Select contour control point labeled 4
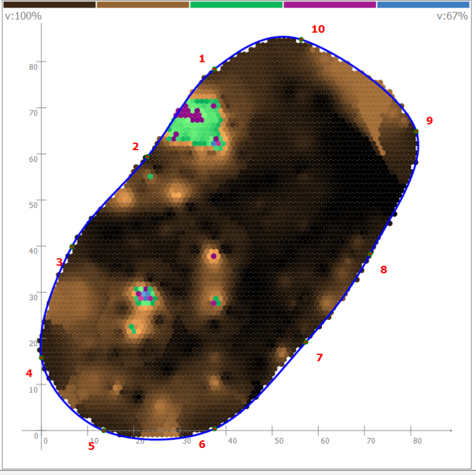The height and width of the screenshot is (475, 476). pos(42,358)
